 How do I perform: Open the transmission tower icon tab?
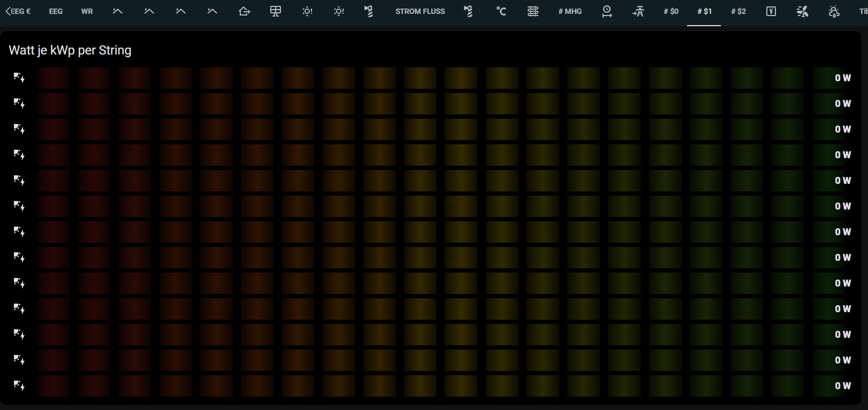click(638, 11)
